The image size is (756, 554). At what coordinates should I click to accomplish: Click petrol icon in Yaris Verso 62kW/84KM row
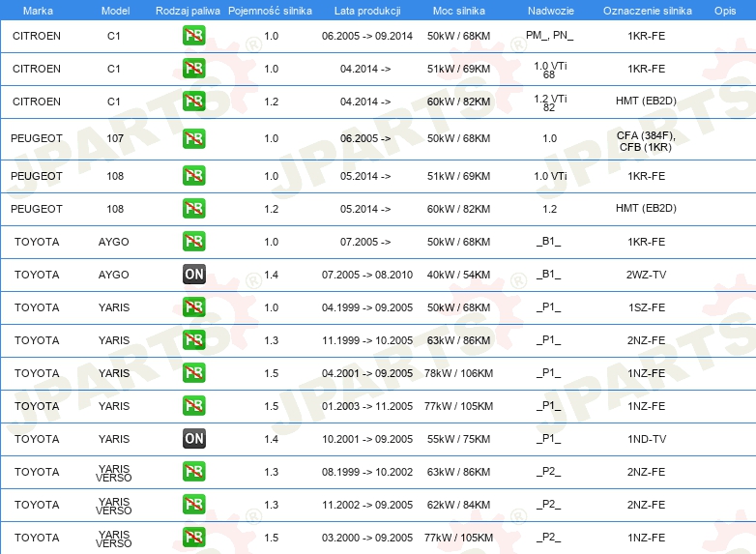click(193, 505)
